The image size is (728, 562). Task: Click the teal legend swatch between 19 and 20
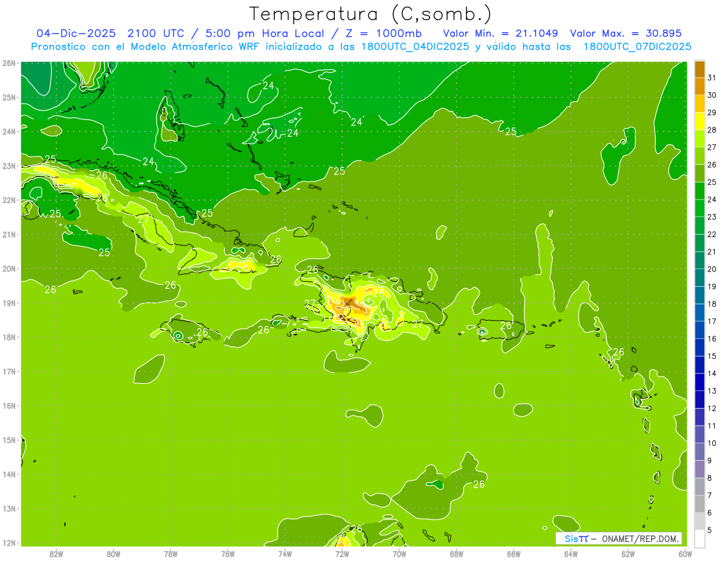tap(700, 278)
